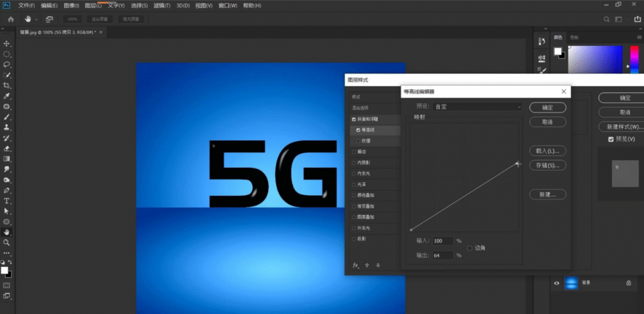Open the 文件(F) menu
644x314 pixels.
pyautogui.click(x=26, y=6)
